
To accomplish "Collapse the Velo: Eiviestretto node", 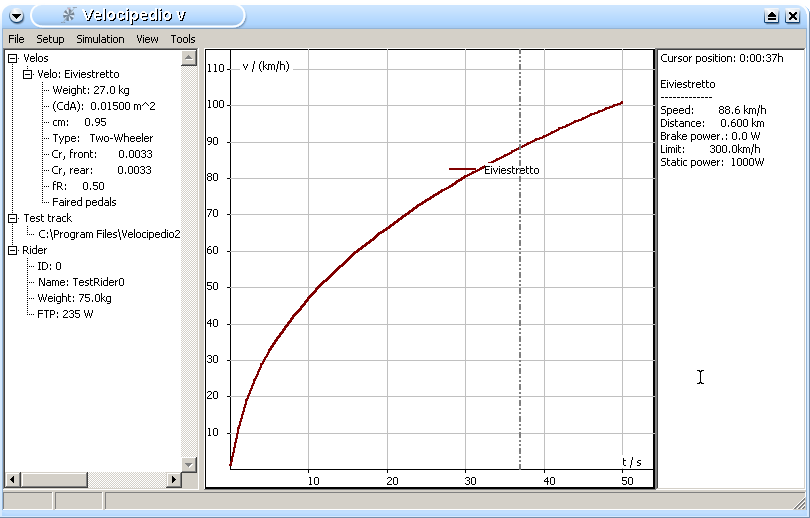I will click(x=28, y=74).
